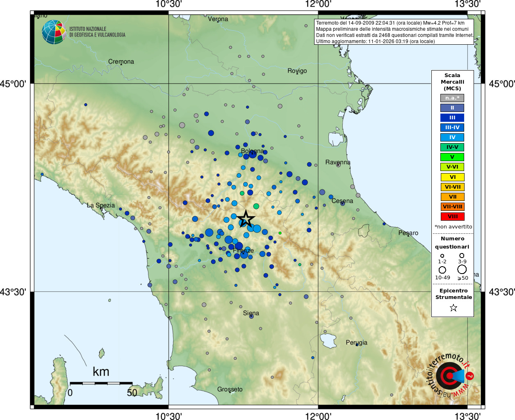
Task: Click the Istituto Nazionale di Geofisica text
Action: click(x=97, y=32)
